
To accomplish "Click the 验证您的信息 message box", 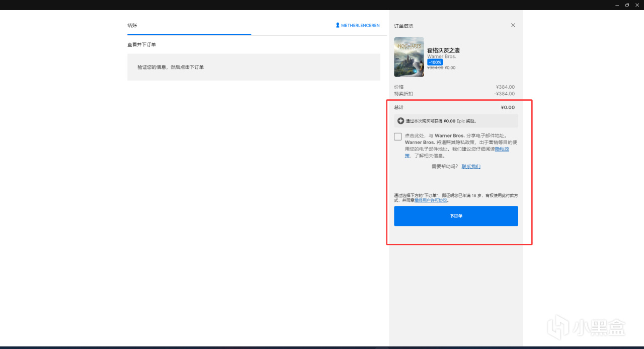I will click(x=254, y=67).
